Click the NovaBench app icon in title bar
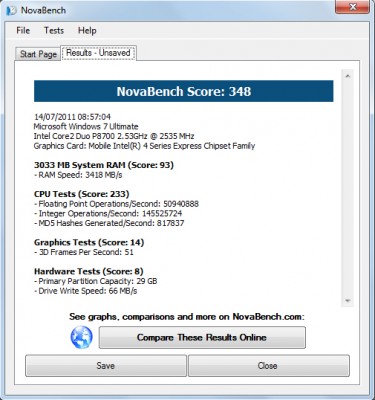Screen dimensions: 375x400 tap(11, 11)
